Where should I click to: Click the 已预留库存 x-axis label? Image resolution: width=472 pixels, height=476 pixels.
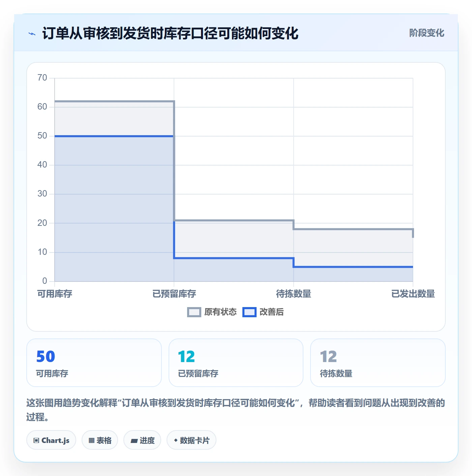pos(174,294)
